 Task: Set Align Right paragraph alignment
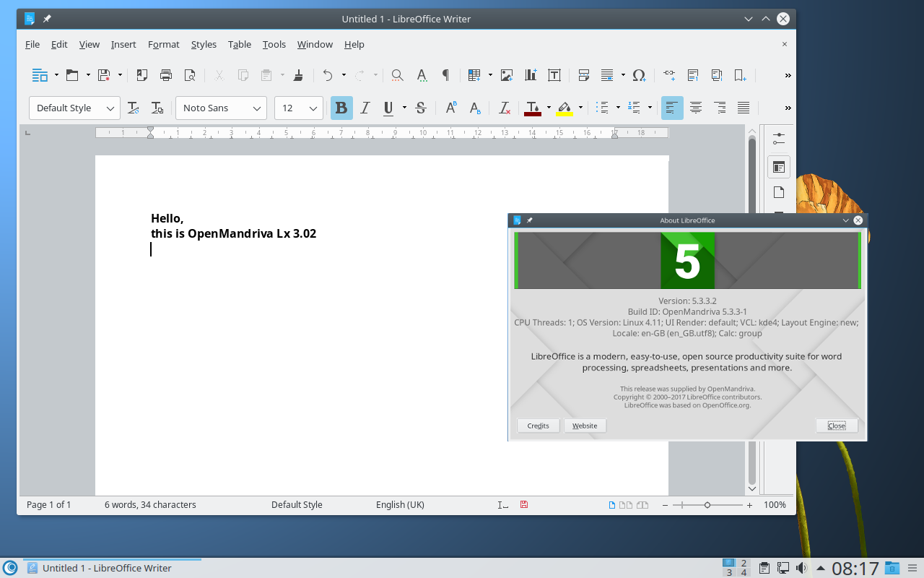[720, 108]
